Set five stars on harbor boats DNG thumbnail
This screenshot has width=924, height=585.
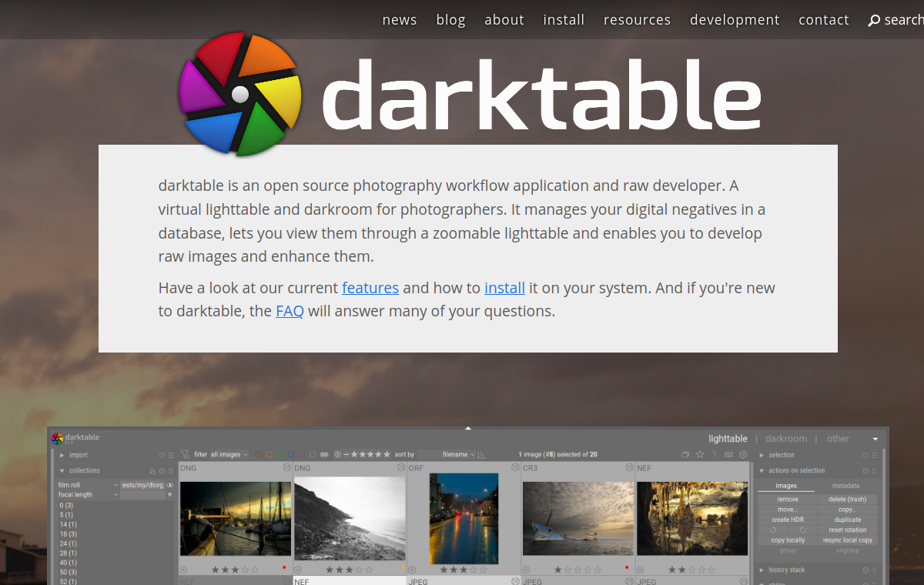tap(255, 570)
